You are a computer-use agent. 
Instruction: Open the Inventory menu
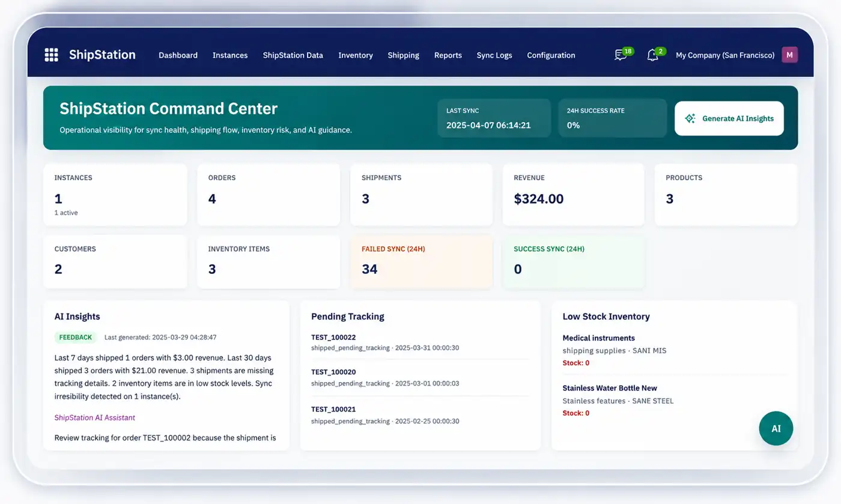(x=356, y=55)
